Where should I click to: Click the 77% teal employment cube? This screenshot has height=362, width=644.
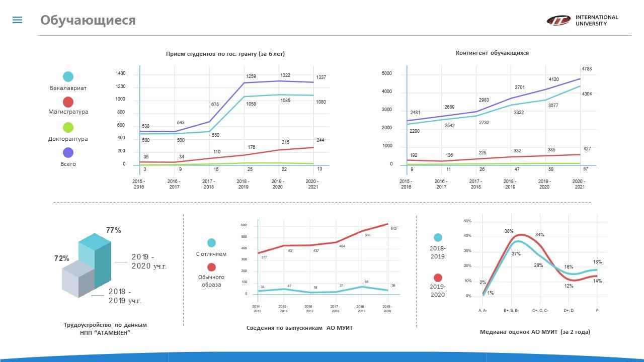point(95,260)
